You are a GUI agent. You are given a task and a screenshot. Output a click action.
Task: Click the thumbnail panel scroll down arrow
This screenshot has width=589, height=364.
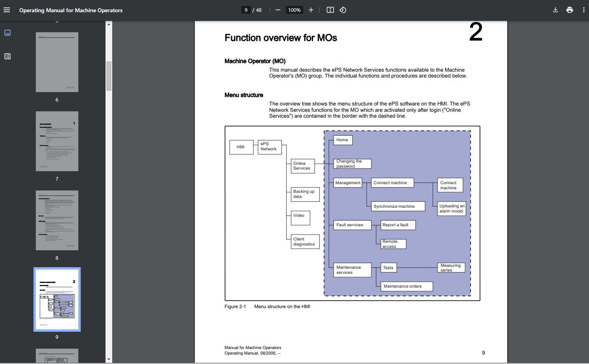click(109, 359)
